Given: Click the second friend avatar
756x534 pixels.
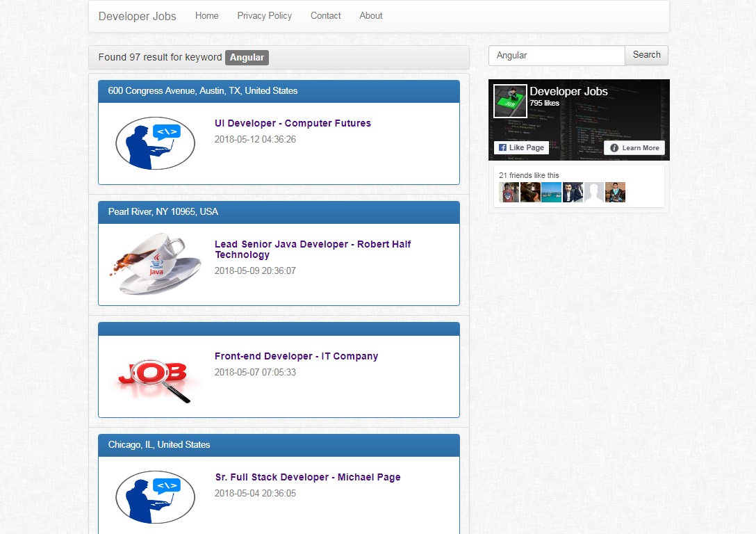Looking at the screenshot, I should coord(530,192).
